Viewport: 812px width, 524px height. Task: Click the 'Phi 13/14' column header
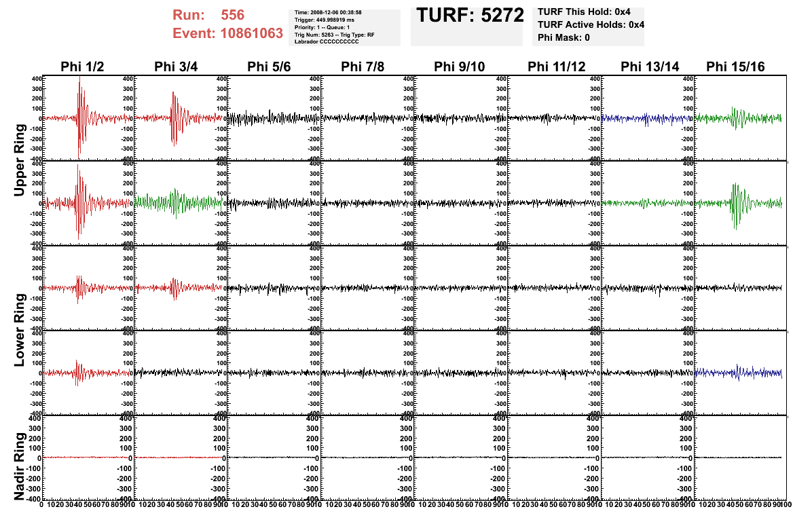650,67
